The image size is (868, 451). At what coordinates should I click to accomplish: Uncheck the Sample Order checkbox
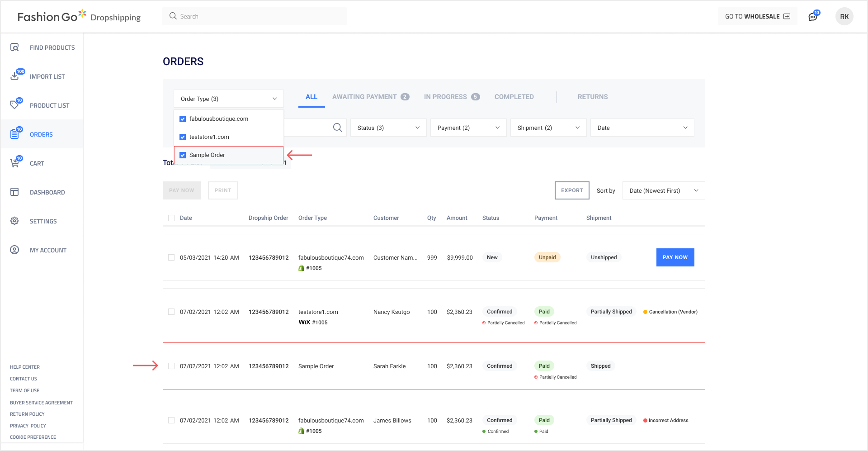pos(183,155)
